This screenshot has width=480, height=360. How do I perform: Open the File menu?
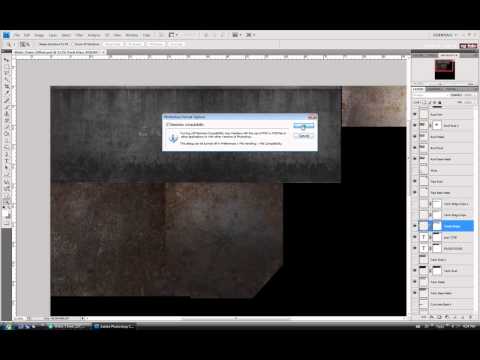click(17, 35)
